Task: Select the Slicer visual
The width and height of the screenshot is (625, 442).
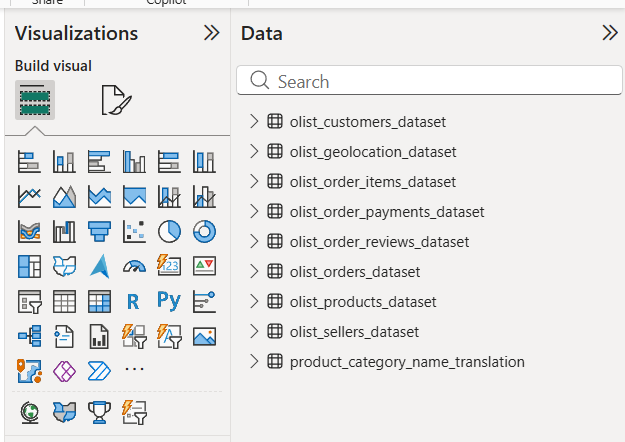Action: 29,301
